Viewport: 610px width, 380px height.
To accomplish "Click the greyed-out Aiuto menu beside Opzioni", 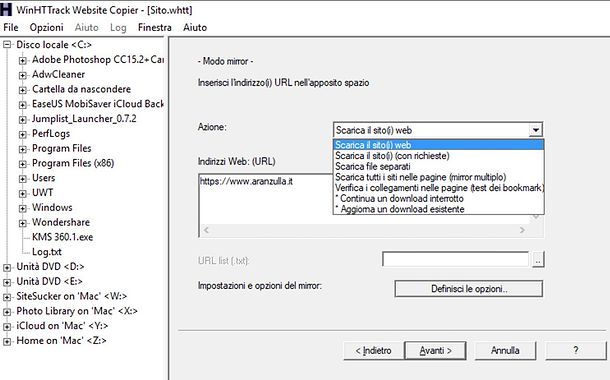I will click(x=86, y=27).
